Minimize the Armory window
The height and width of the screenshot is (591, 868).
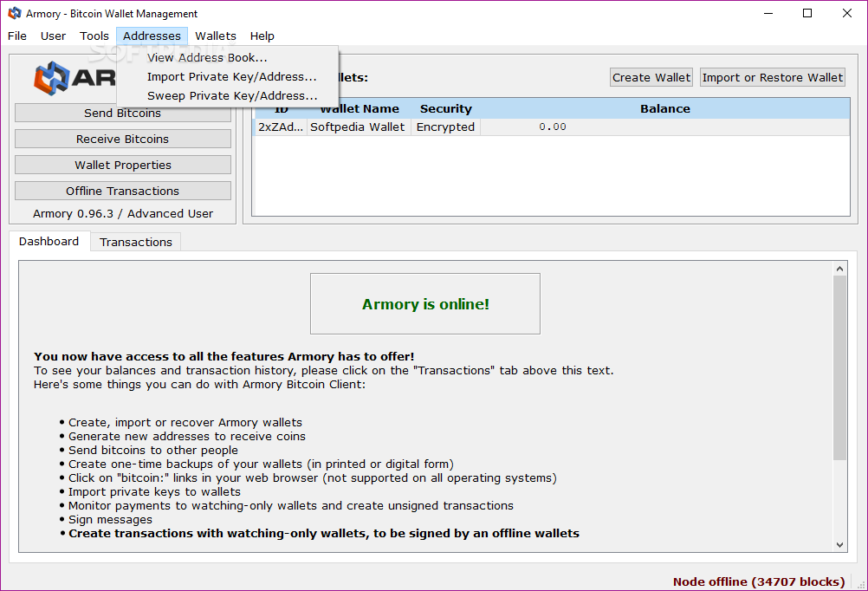768,13
